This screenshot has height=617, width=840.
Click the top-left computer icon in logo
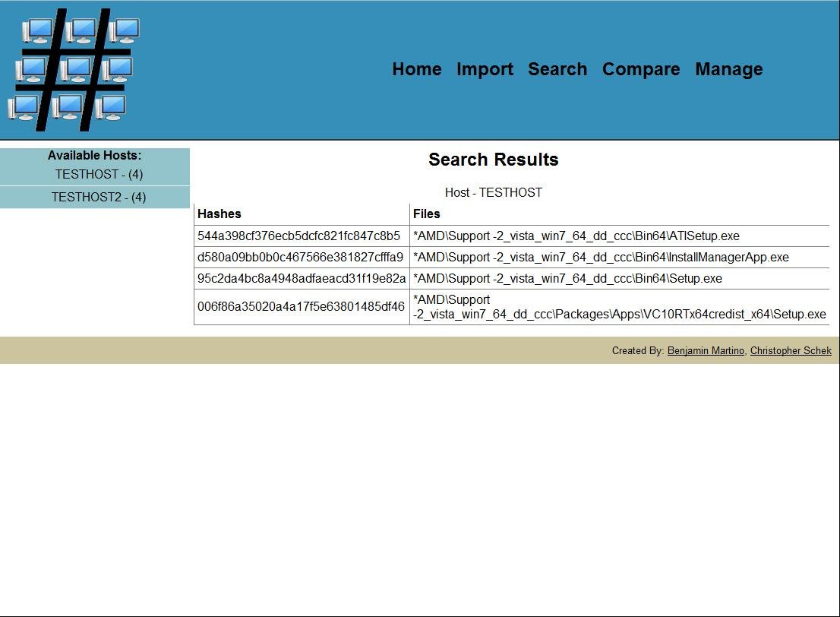pos(37,30)
